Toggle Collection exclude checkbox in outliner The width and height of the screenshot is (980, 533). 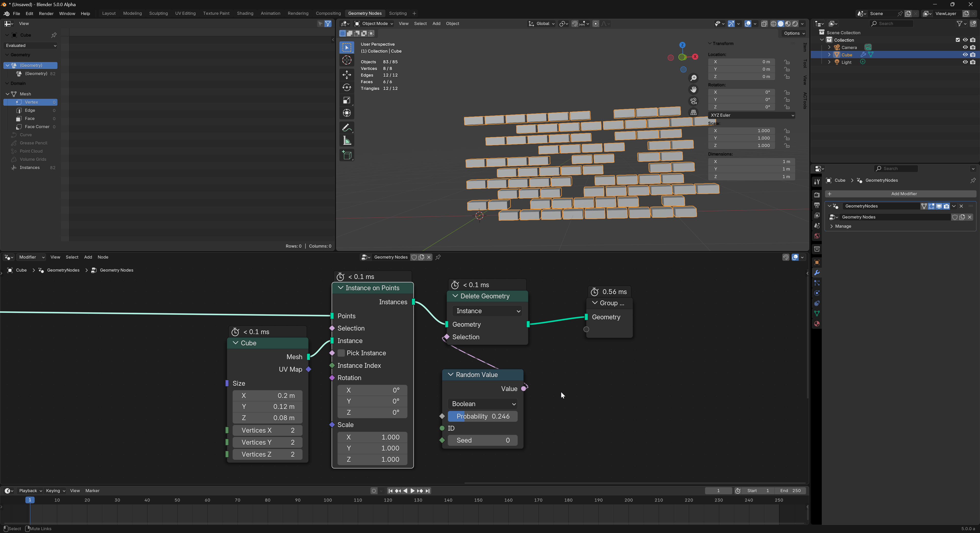[958, 40]
